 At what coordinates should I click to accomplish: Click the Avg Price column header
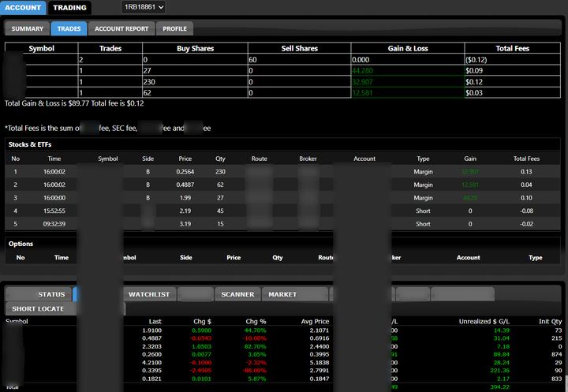[x=315, y=321]
